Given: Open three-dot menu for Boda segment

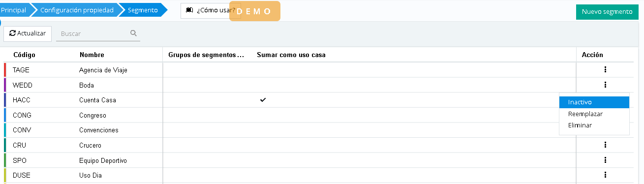Looking at the screenshot, I should (605, 85).
